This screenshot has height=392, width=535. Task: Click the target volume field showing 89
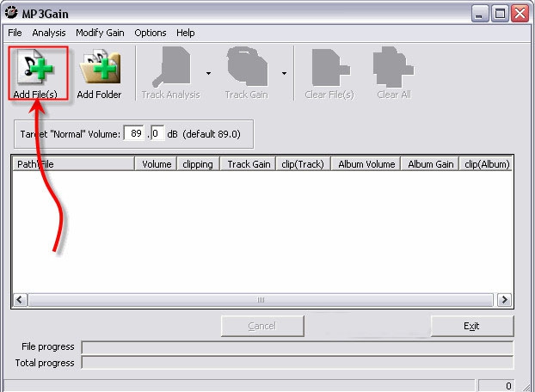point(134,133)
